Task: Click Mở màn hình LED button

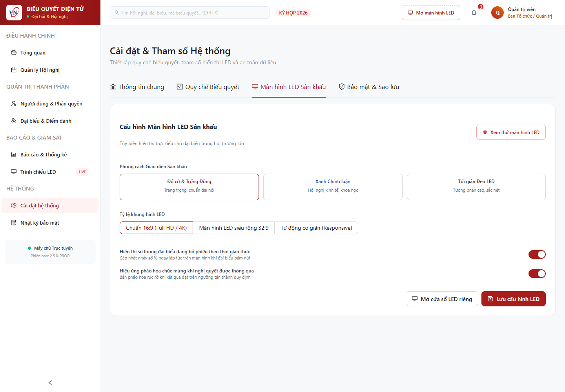Action: click(x=431, y=13)
